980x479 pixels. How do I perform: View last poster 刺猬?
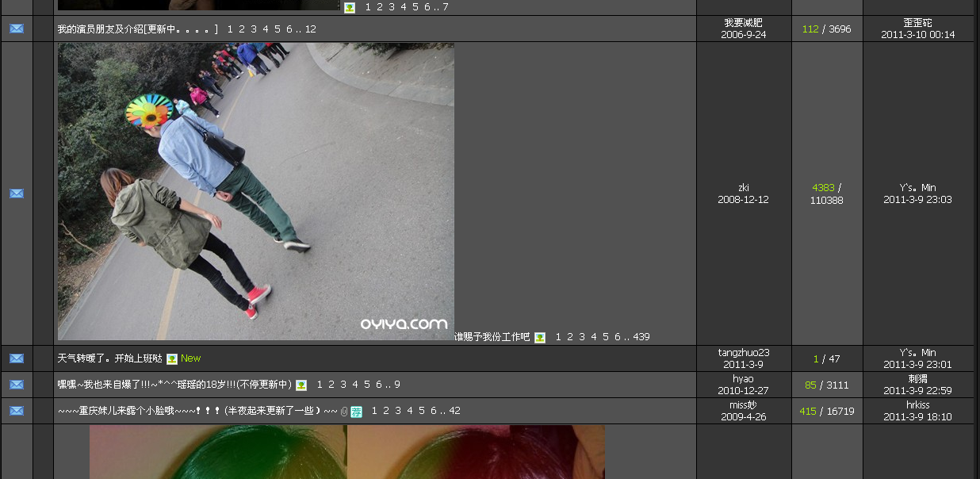click(918, 379)
